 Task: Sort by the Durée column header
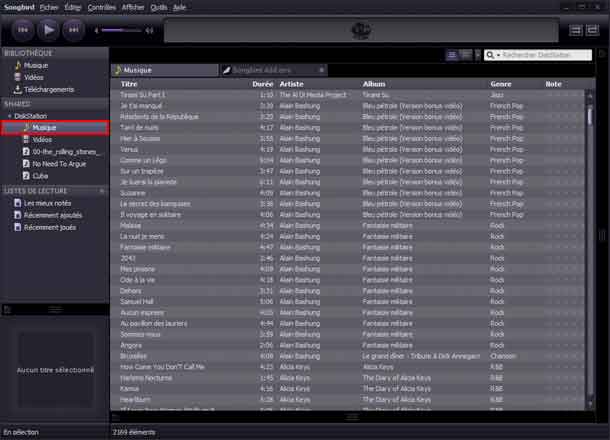click(x=263, y=84)
